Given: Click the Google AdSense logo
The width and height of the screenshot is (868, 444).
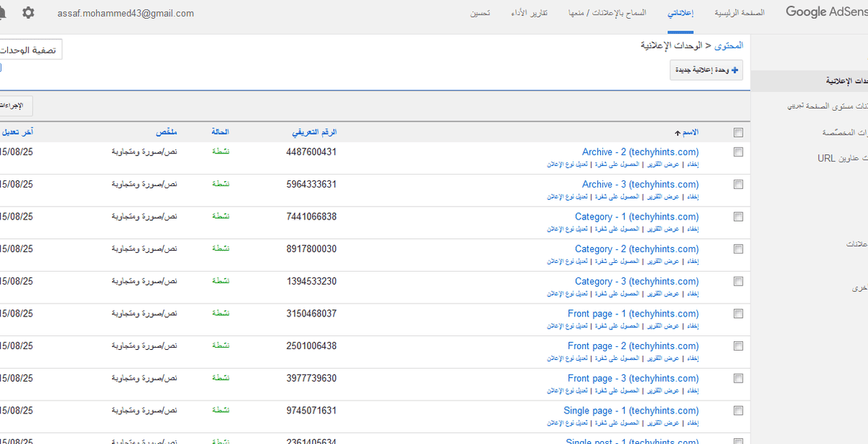Looking at the screenshot, I should (827, 12).
